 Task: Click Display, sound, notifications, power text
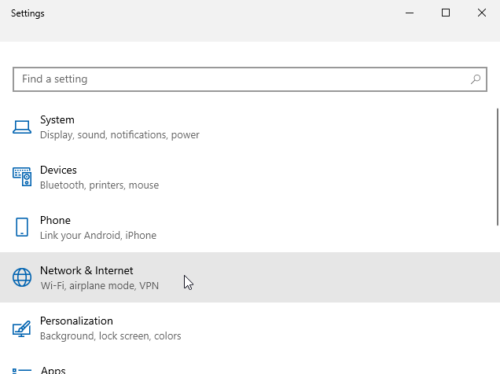tap(120, 135)
